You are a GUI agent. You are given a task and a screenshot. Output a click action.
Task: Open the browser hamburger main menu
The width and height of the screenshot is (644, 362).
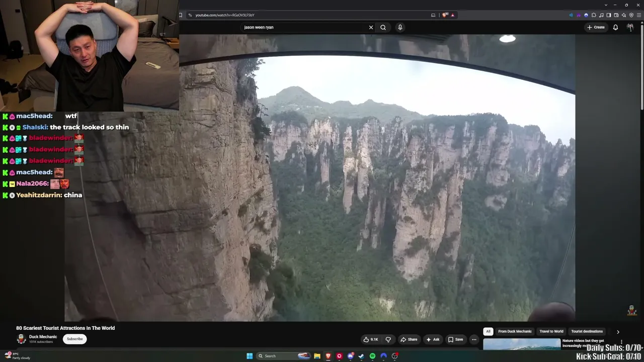click(x=639, y=15)
